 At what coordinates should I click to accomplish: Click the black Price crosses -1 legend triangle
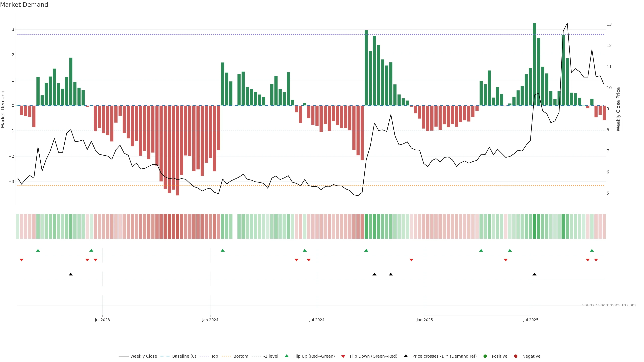[406, 356]
